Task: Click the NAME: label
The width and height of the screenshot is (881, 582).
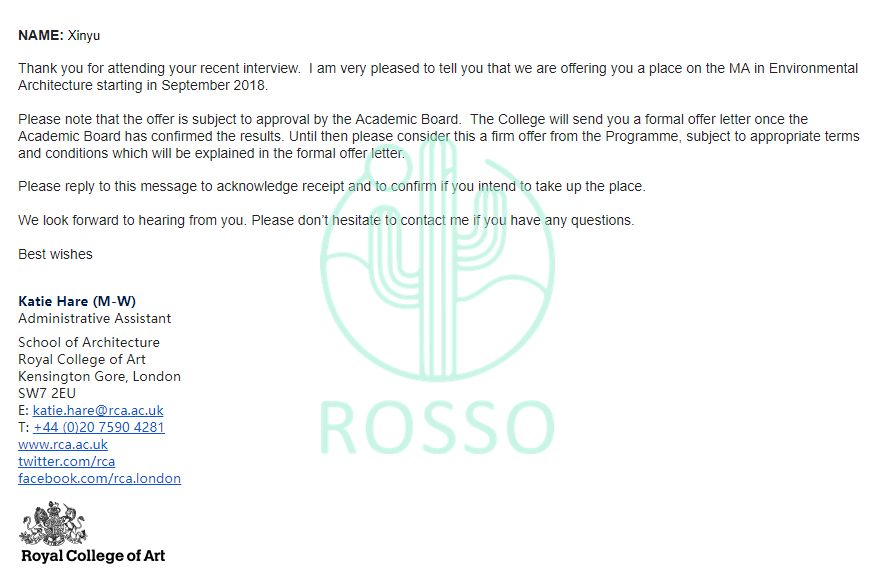Action: (40, 35)
